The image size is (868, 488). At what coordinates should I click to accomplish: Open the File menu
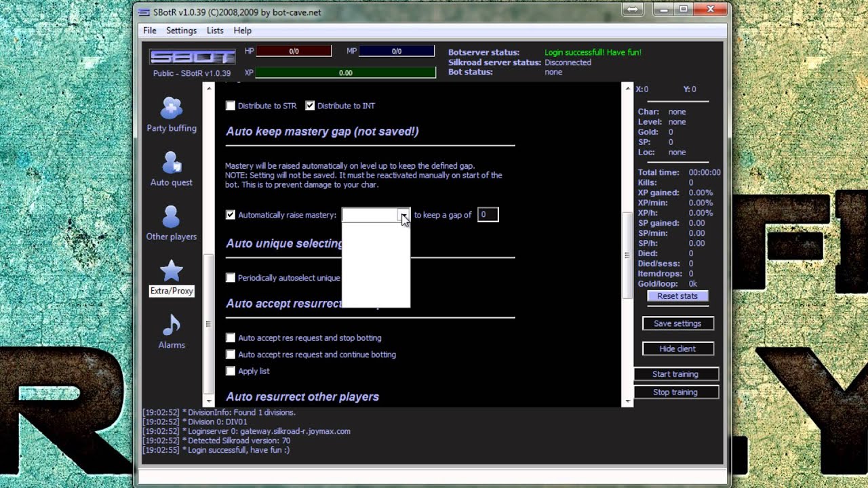click(x=150, y=30)
